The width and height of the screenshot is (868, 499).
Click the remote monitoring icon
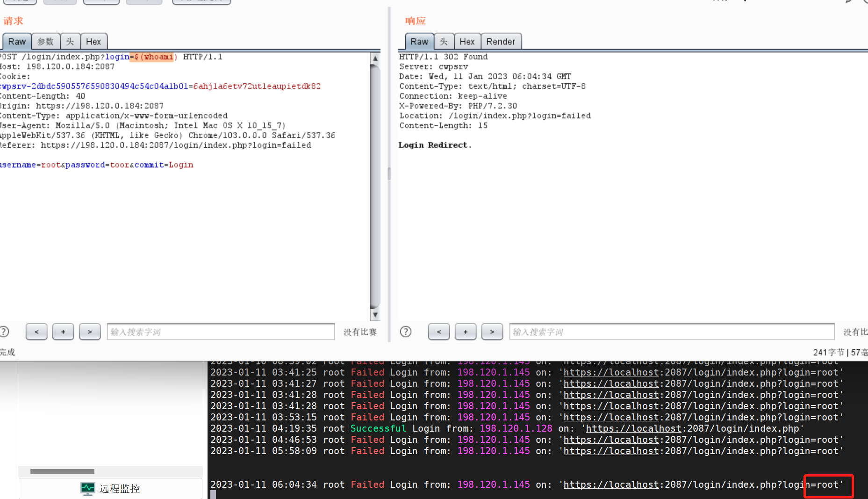pyautogui.click(x=87, y=489)
